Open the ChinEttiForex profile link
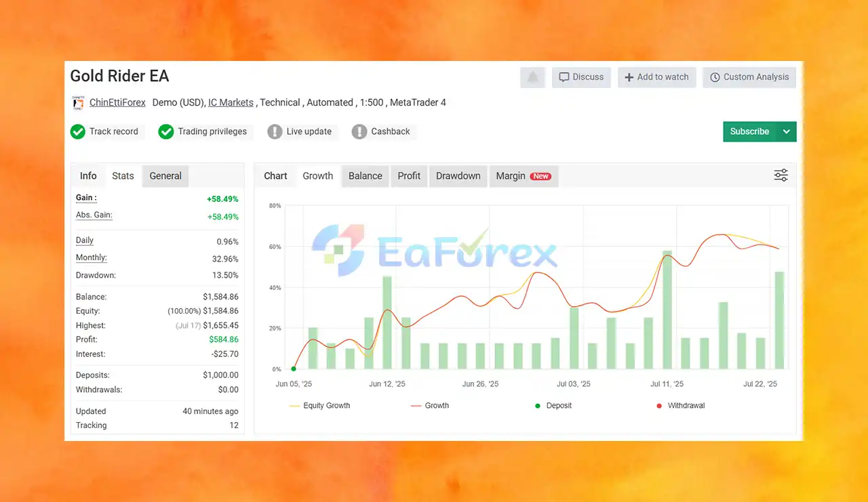 [x=117, y=103]
